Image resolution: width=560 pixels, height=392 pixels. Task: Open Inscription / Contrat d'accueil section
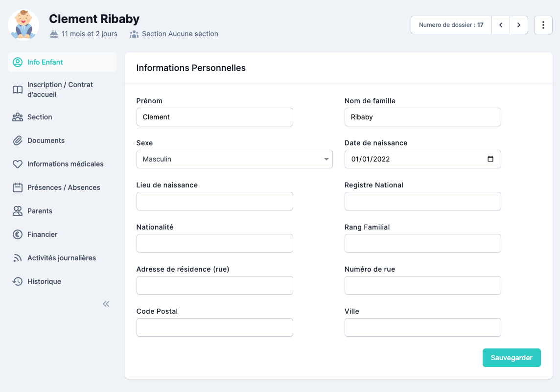click(60, 90)
